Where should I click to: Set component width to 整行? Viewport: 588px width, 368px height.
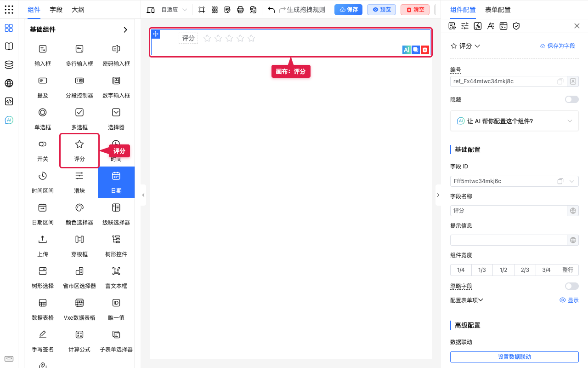tap(568, 270)
